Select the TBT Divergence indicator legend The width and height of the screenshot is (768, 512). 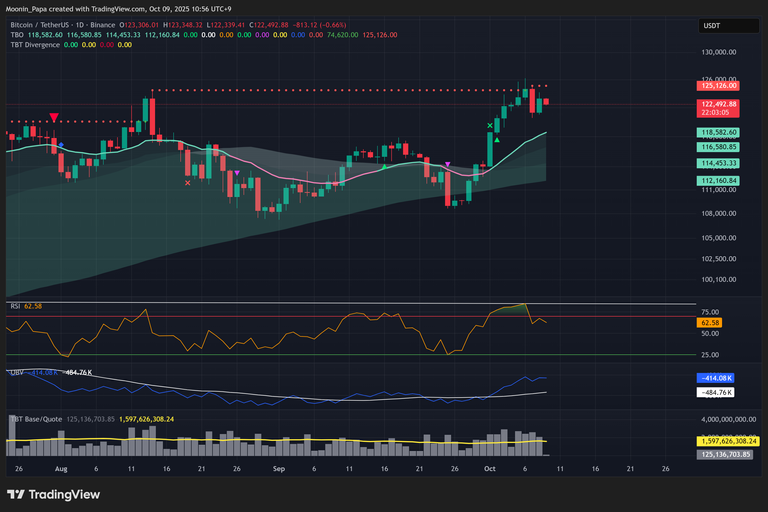pos(33,45)
